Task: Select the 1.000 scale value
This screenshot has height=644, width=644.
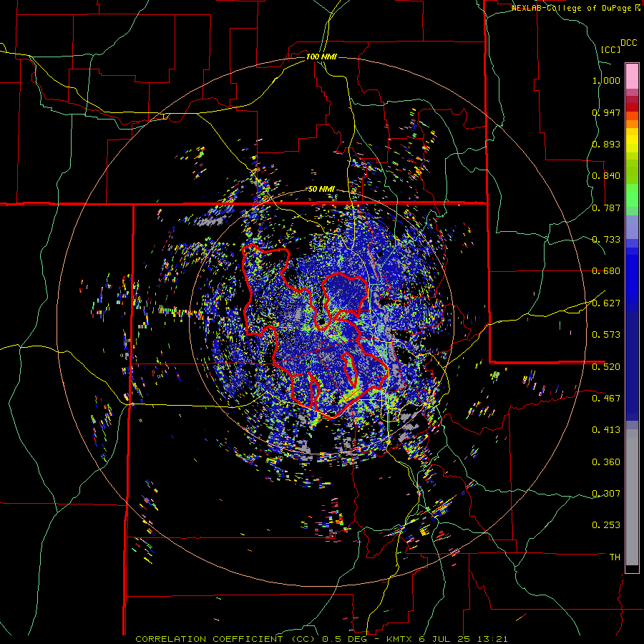Action: point(606,81)
